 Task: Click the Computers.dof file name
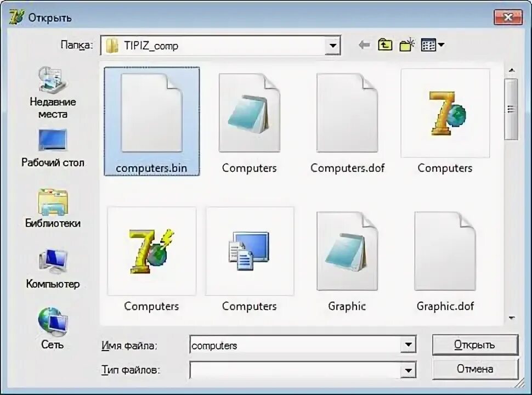[347, 168]
